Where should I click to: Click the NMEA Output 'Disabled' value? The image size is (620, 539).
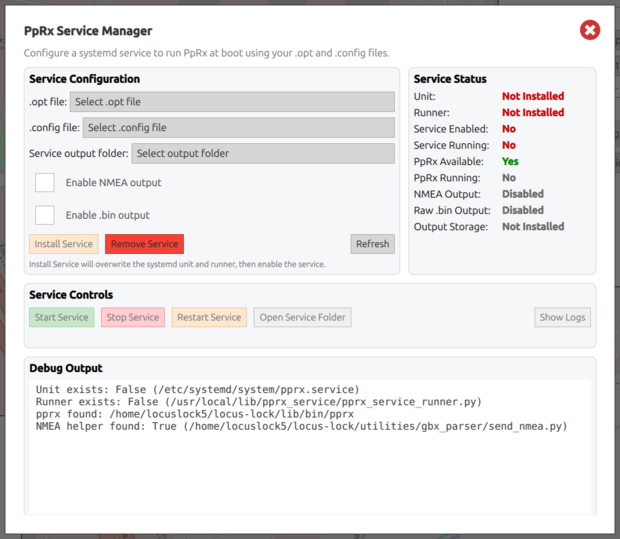point(523,194)
